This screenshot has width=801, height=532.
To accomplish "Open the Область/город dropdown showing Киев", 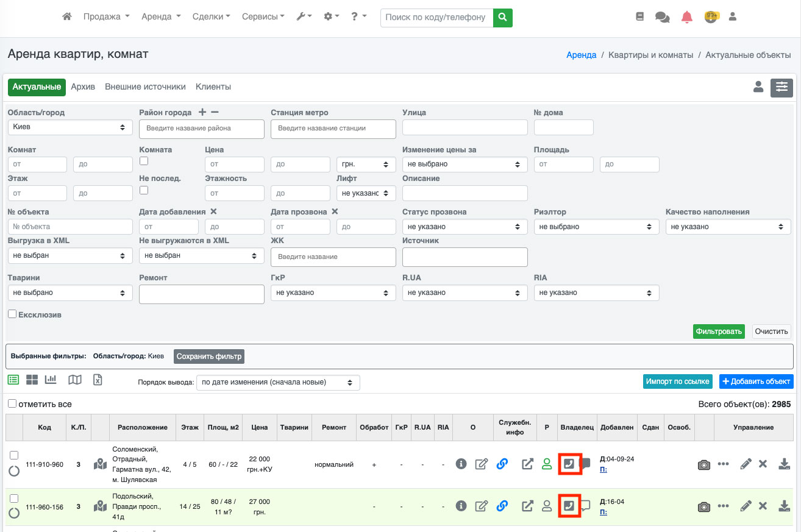I will (x=70, y=127).
